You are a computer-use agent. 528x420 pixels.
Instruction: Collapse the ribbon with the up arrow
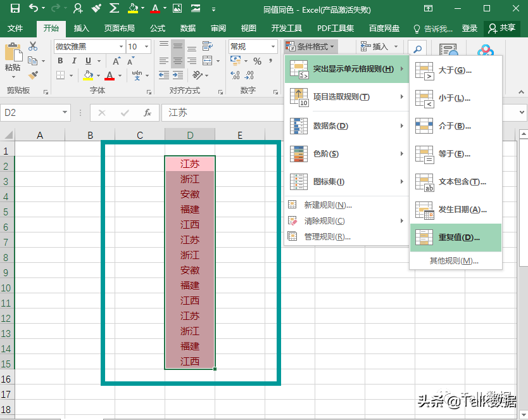pyautogui.click(x=521, y=92)
